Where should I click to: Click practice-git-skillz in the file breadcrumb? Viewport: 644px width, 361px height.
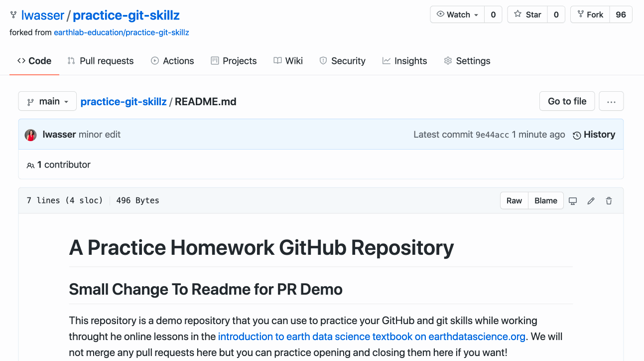coord(124,102)
